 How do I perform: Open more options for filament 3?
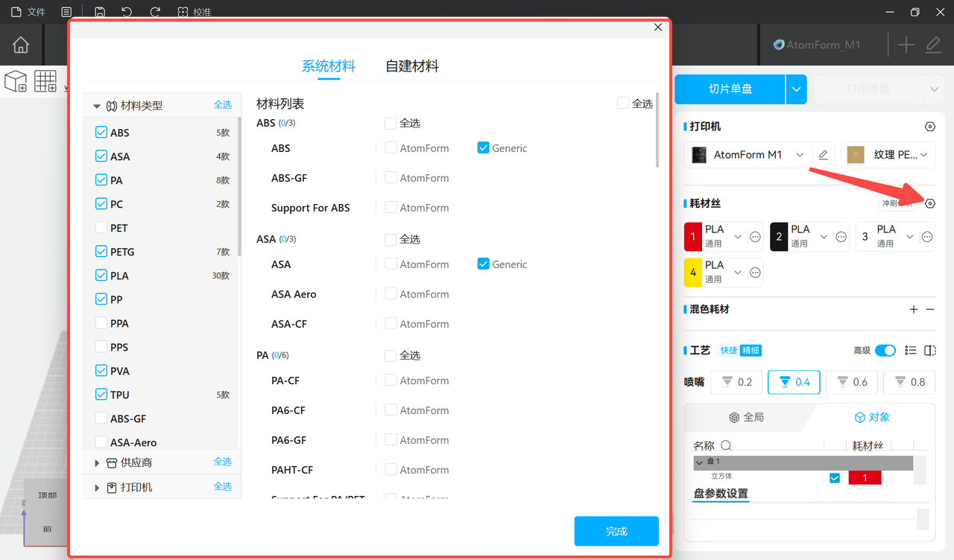(927, 237)
